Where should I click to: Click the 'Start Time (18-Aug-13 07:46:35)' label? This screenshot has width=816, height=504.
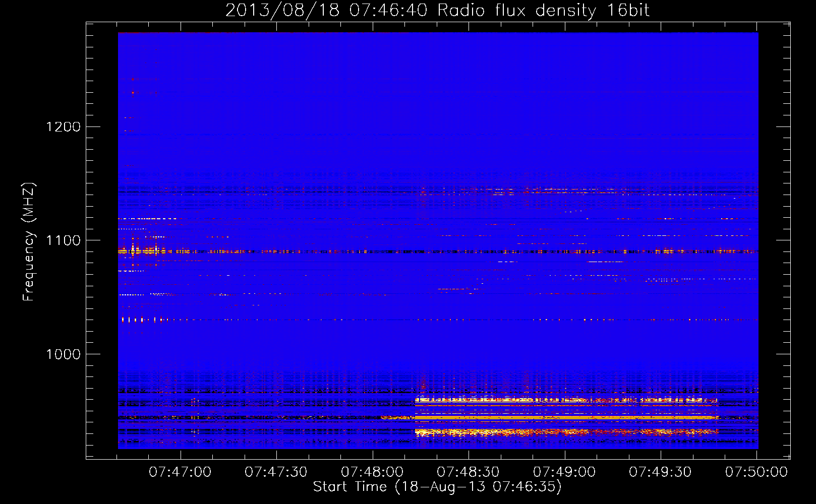click(x=437, y=487)
